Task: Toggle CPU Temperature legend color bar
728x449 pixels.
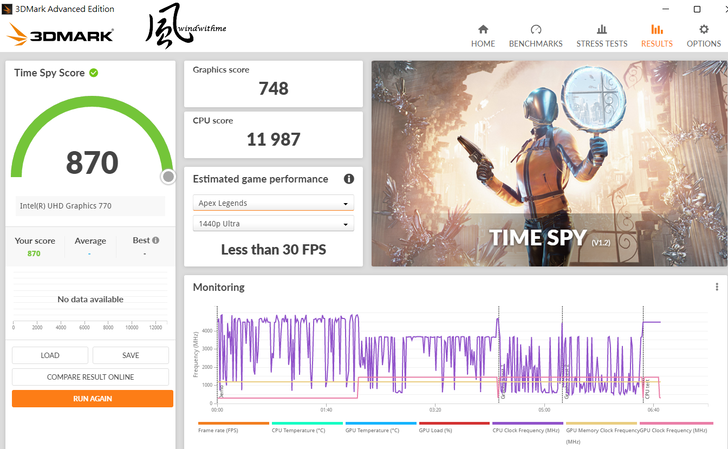Action: click(x=307, y=423)
